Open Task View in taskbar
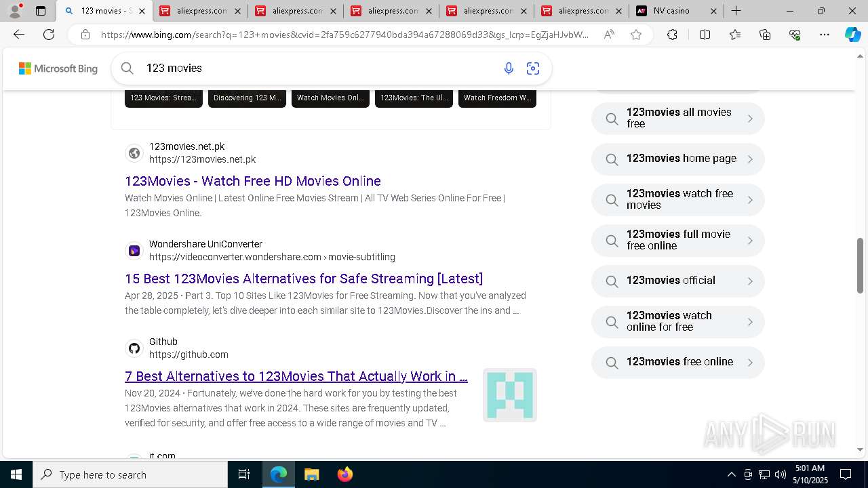 point(244,474)
